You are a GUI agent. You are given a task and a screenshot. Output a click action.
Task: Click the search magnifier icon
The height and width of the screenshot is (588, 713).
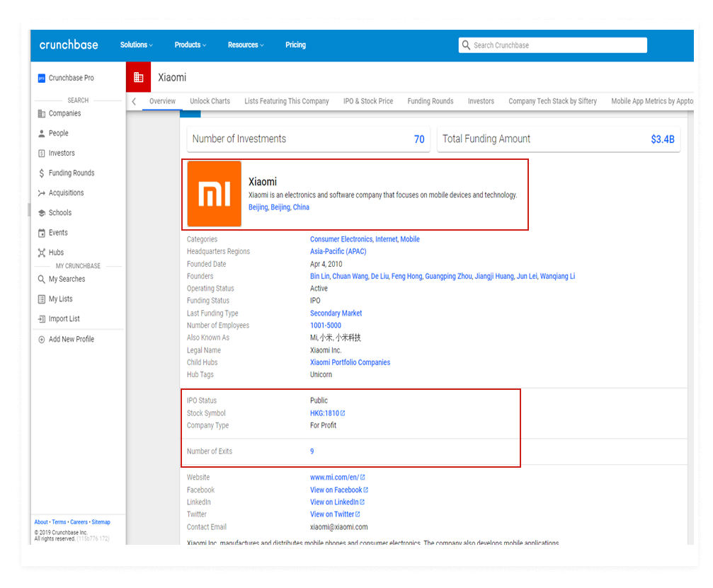click(x=466, y=45)
